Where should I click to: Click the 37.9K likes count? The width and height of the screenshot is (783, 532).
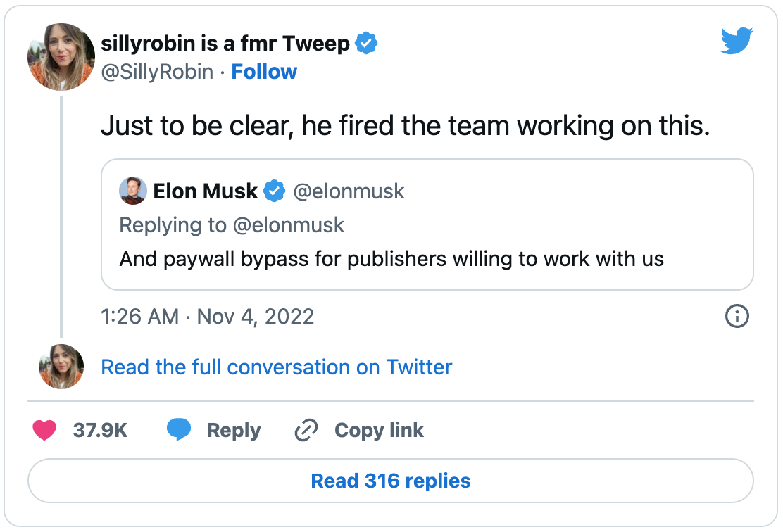(100, 431)
